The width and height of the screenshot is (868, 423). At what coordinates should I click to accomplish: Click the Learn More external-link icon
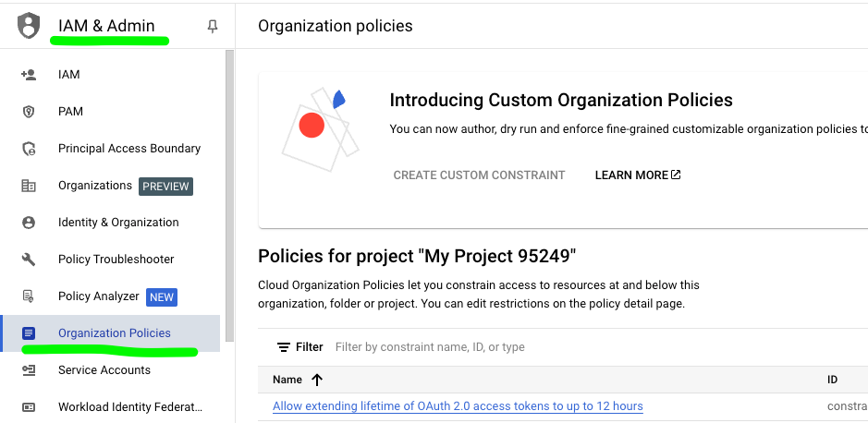(676, 175)
